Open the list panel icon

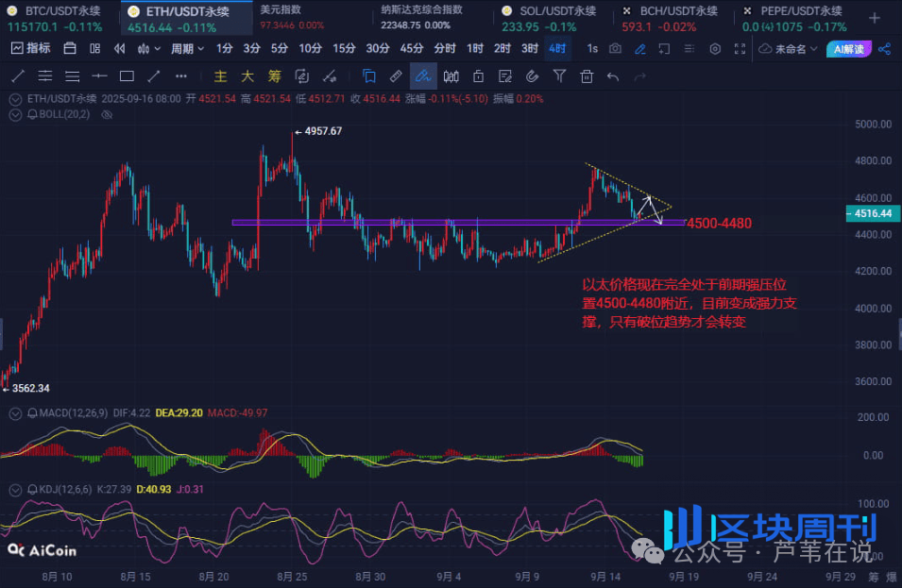689,49
